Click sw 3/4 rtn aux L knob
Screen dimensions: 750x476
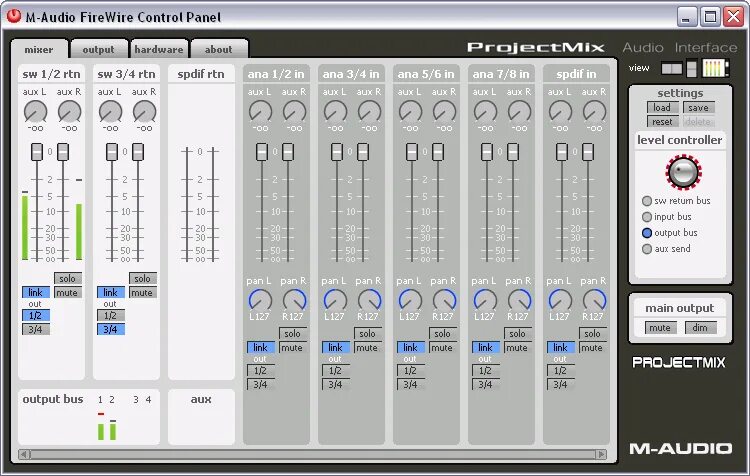[110, 112]
